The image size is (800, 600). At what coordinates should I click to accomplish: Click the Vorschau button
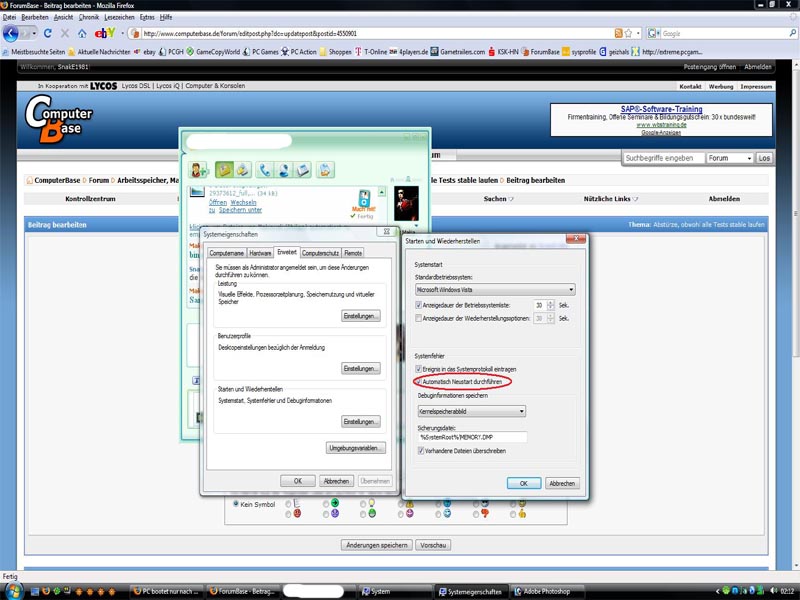[x=433, y=545]
